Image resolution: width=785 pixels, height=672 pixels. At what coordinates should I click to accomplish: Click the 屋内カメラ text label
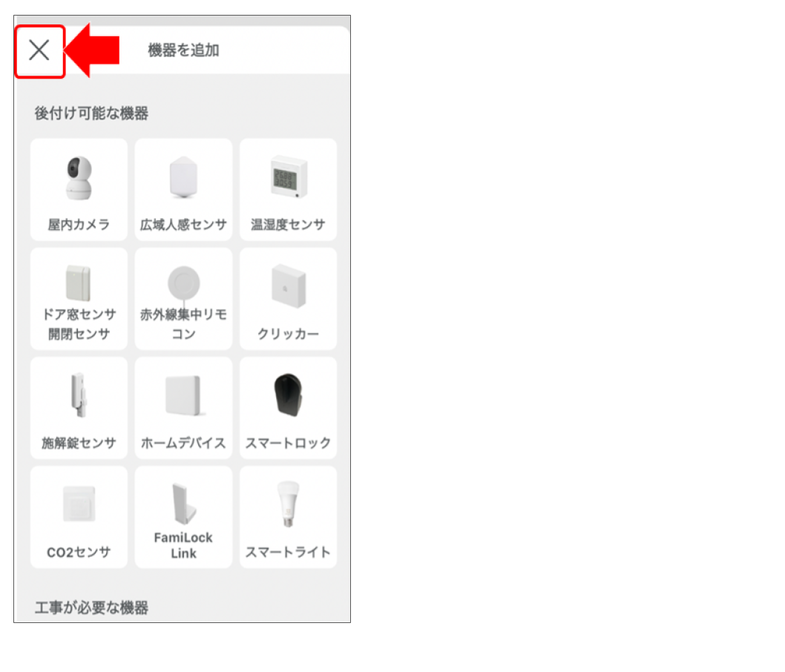79,225
